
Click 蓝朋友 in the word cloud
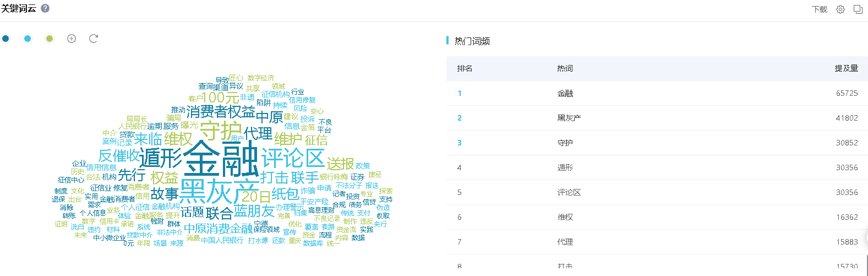254,211
